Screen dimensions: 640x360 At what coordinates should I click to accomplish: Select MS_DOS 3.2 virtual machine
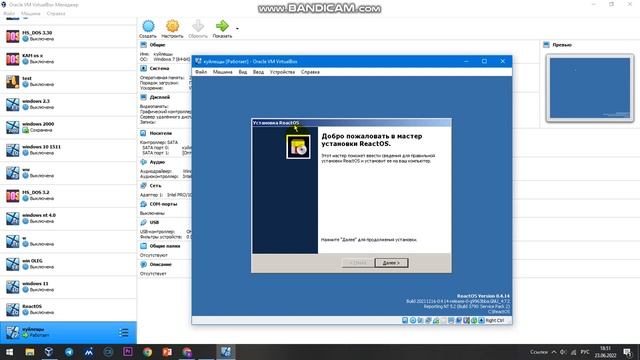[x=68, y=196]
